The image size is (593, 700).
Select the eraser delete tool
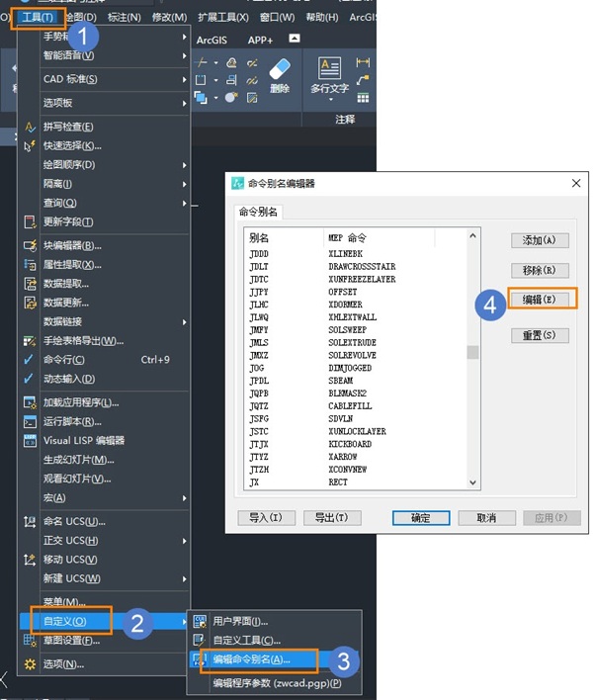(280, 76)
